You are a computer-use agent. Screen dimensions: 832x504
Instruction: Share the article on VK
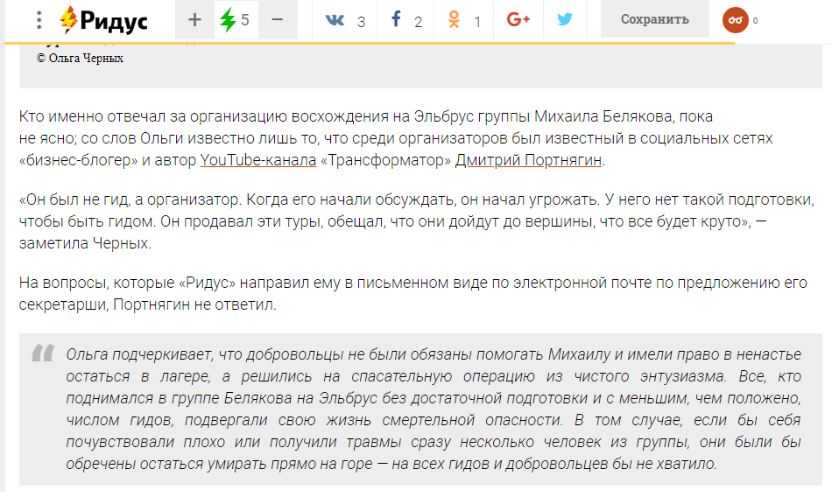335,20
